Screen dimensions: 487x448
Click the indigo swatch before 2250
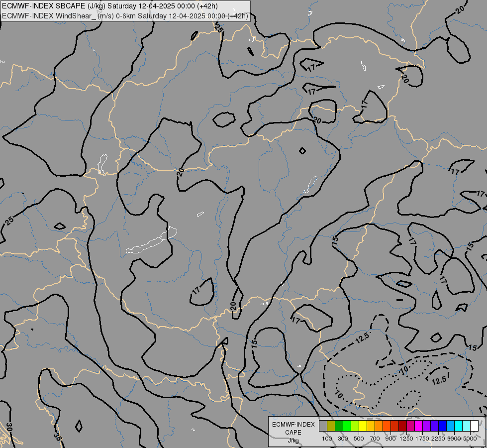point(434,426)
